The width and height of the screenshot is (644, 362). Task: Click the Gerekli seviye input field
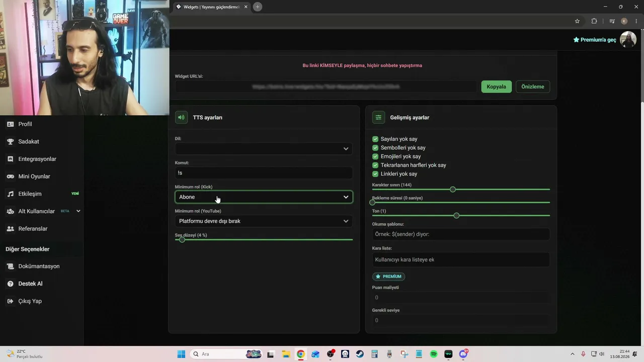click(461, 320)
